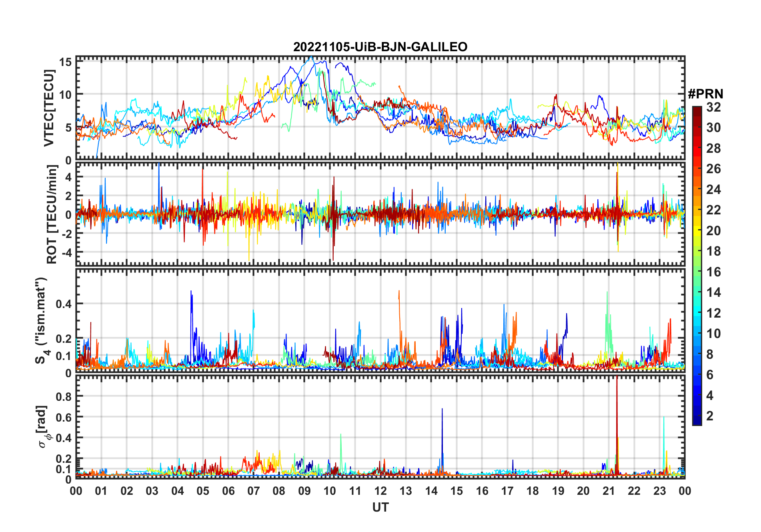Click the UT x-axis label
761x532 pixels.
coord(380,508)
